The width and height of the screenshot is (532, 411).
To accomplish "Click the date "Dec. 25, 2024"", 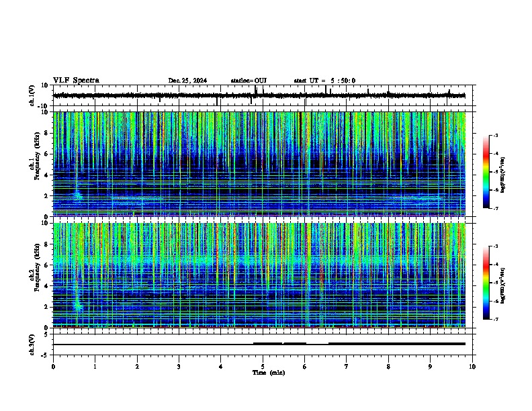I will (187, 81).
